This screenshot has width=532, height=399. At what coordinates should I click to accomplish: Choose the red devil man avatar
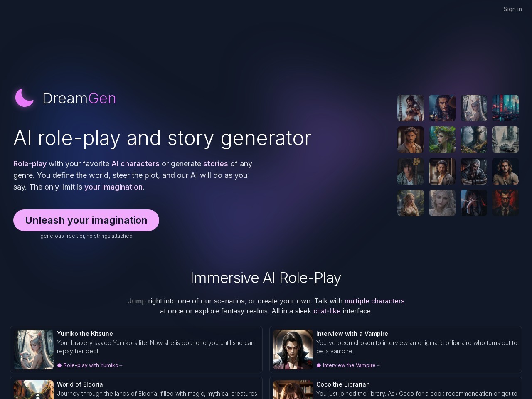point(505,203)
